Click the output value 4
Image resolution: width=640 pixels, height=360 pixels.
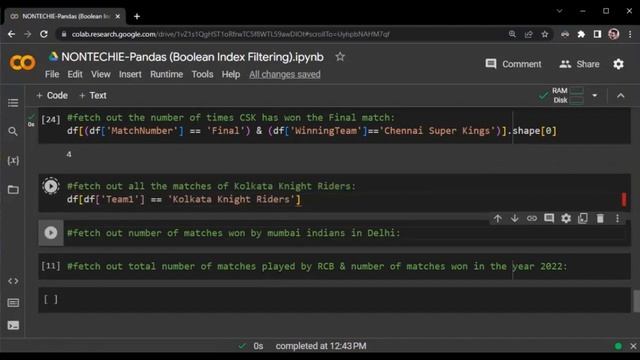(x=69, y=154)
